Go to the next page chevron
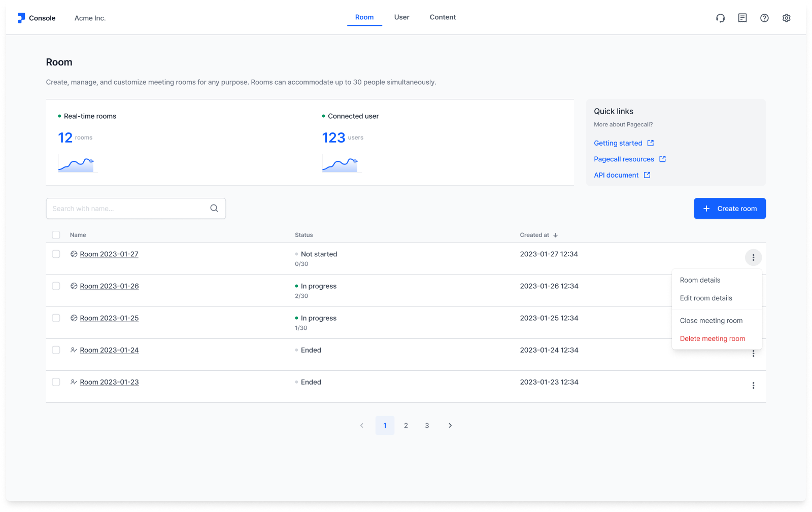Screen dimensions: 812x512 click(x=450, y=426)
